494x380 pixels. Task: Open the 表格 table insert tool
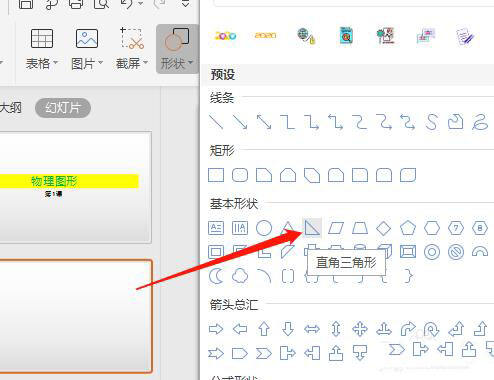(42, 49)
